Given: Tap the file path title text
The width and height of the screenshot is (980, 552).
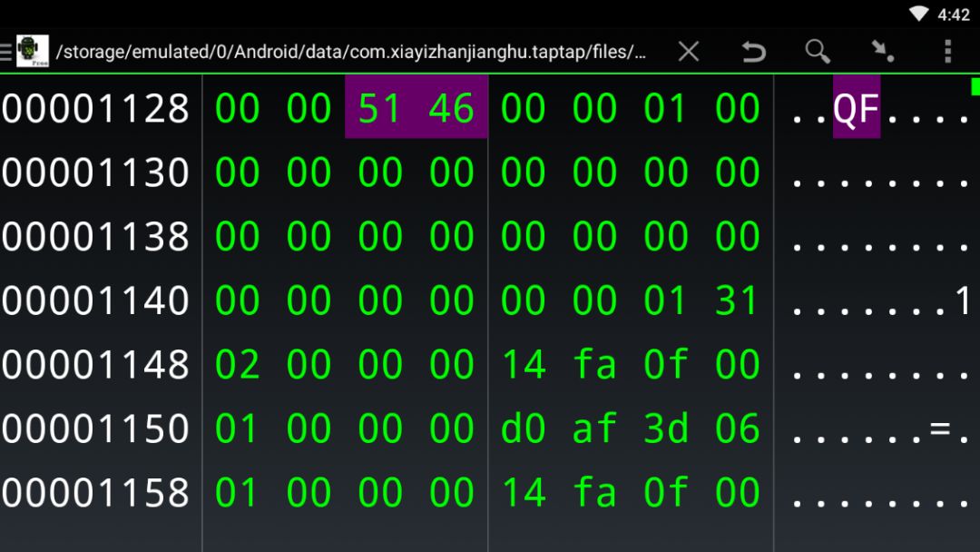Looking at the screenshot, I should 350,51.
